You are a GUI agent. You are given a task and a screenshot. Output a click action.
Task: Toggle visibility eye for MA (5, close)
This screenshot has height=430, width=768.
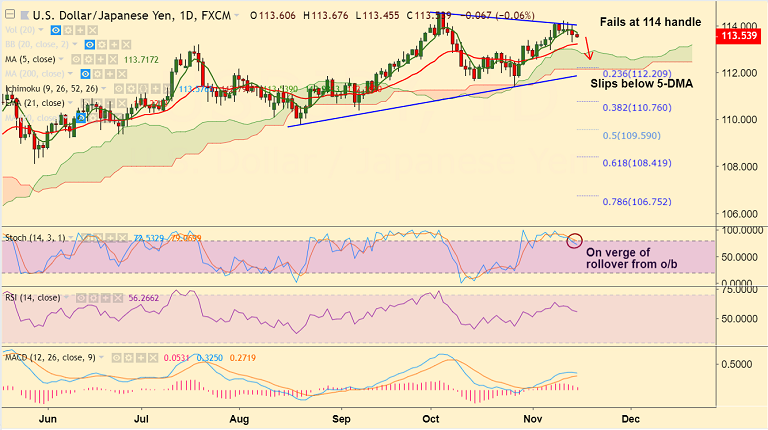click(x=76, y=59)
